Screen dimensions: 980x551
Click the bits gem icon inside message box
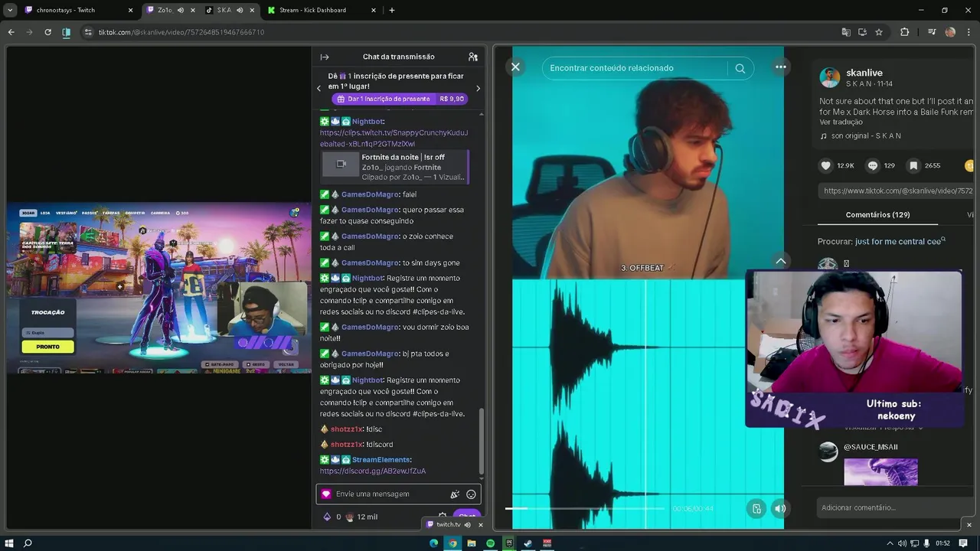pos(326,494)
